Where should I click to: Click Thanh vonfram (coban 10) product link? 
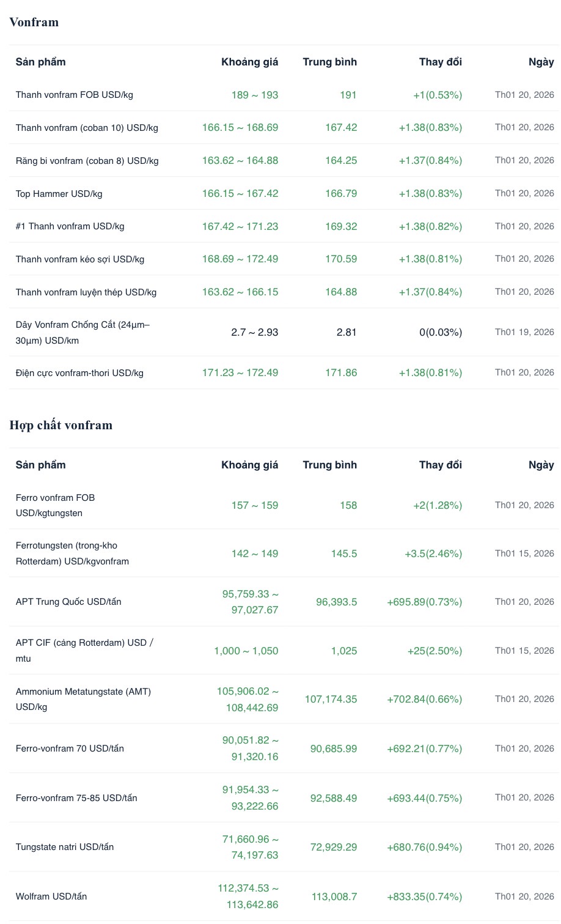pyautogui.click(x=87, y=128)
